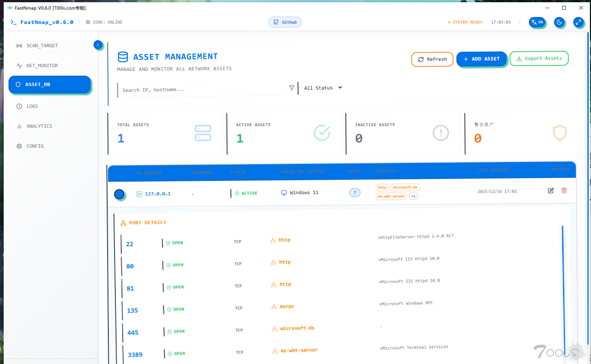
Task: Open the LOGS page
Action: (x=32, y=106)
